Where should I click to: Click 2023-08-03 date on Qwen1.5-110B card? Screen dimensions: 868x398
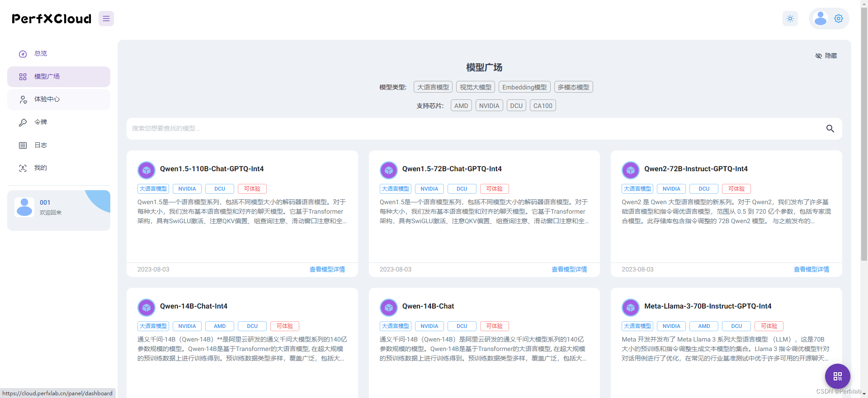153,269
